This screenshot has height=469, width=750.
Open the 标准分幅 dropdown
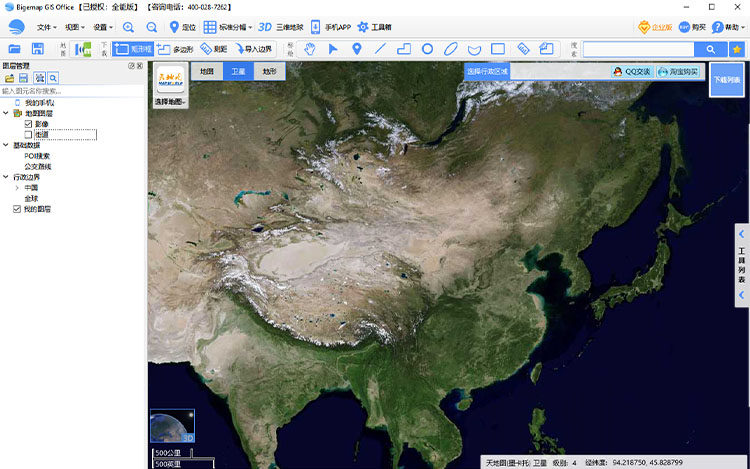[228, 27]
